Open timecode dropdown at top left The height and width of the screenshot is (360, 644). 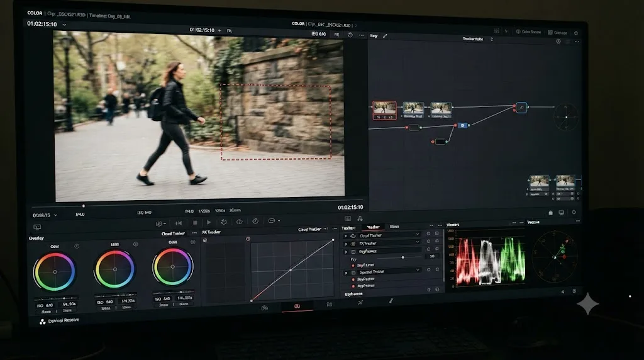[x=64, y=25]
